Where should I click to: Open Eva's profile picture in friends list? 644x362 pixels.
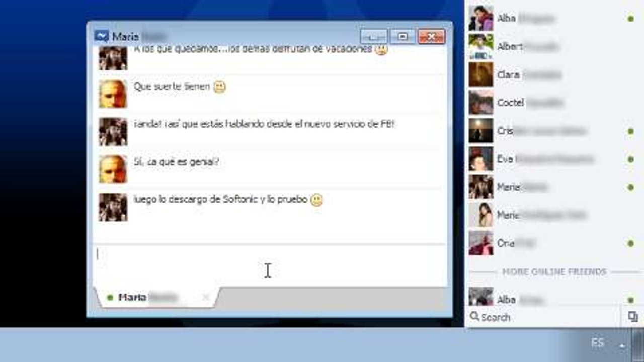[481, 159]
